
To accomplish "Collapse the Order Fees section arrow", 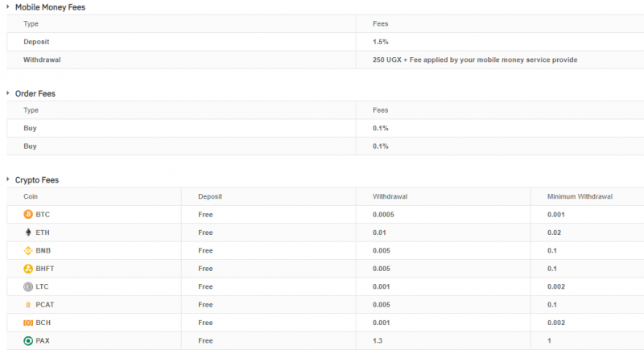I will pos(8,93).
